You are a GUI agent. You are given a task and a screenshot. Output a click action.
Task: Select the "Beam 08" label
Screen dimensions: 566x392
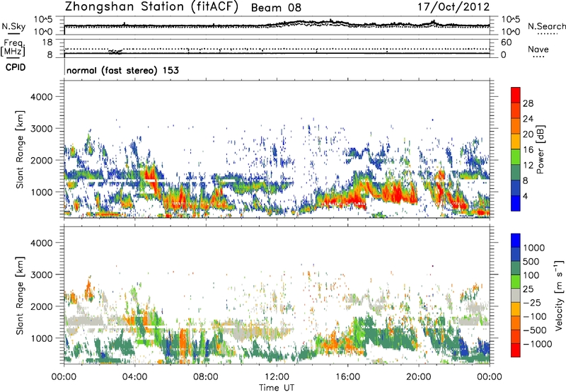pos(276,8)
